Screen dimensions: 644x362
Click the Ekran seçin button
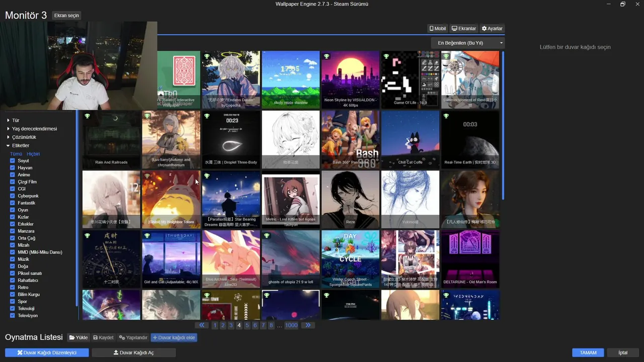point(66,16)
